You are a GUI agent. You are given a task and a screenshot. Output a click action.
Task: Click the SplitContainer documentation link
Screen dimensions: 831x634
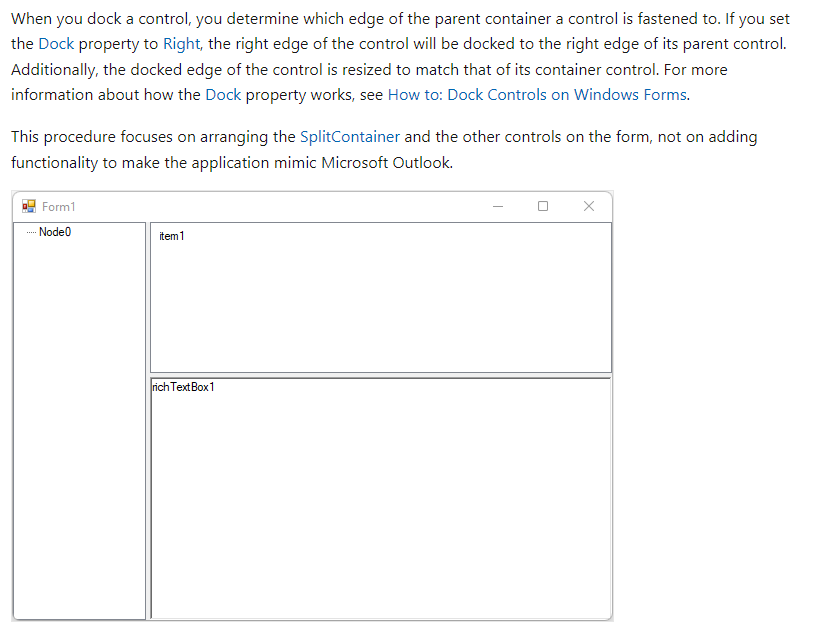pos(349,136)
